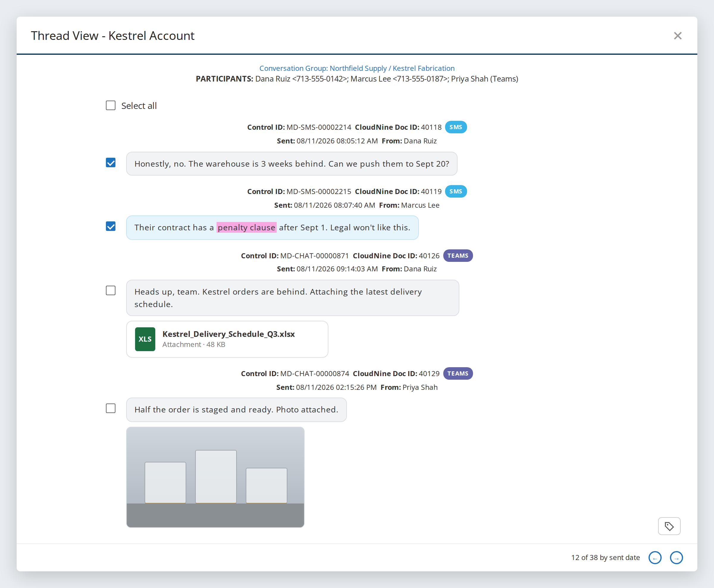Click the SMS badge for Doc ID 40118

(456, 127)
